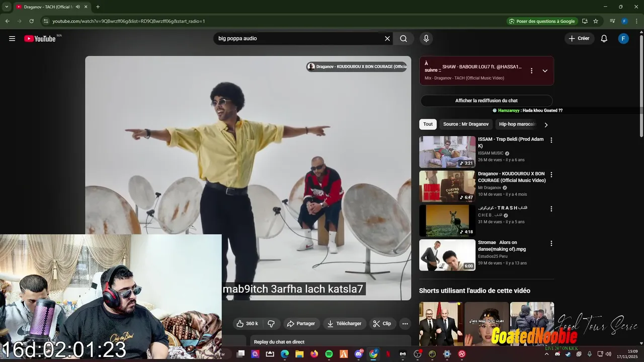Screen dimensions: 644x362
Task: Open options menu for the upcoming mix item
Action: 531,71
